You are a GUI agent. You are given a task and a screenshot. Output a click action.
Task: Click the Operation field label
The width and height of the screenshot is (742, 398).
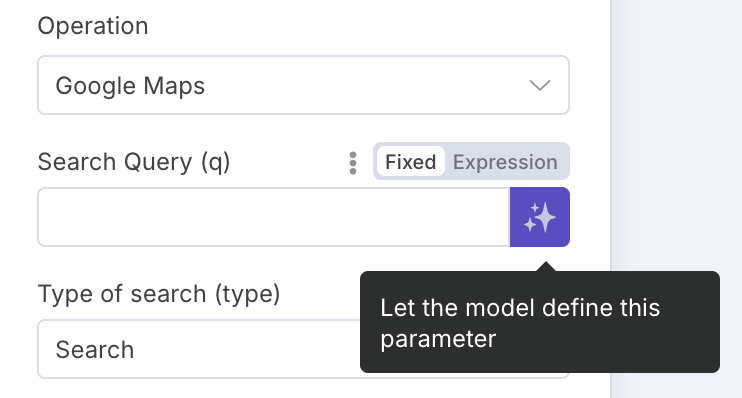pos(93,26)
